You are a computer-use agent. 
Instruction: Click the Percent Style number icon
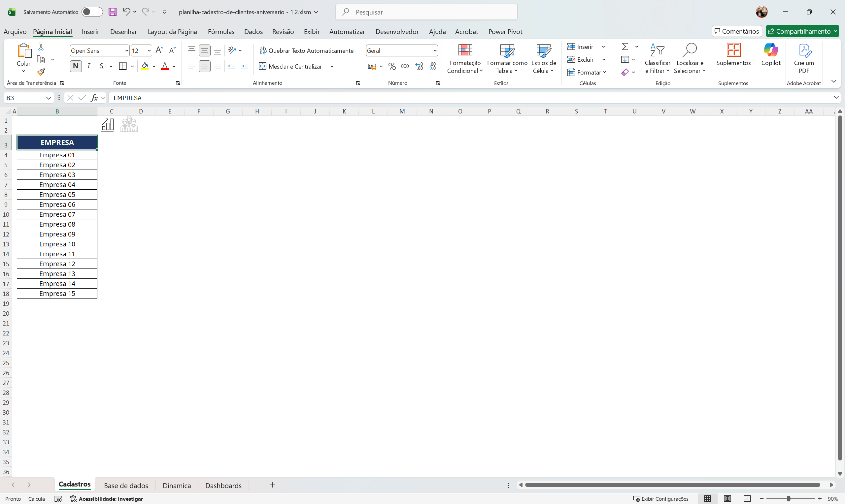click(x=392, y=66)
